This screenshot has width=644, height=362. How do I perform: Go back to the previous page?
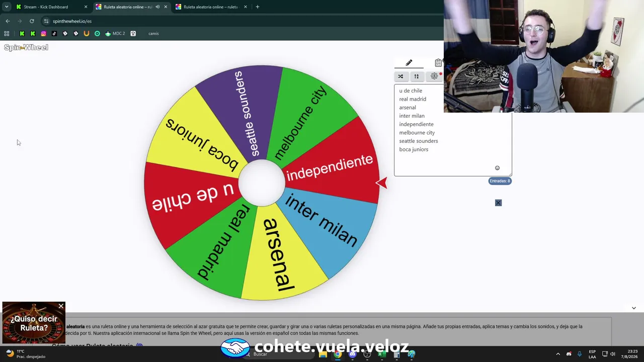(x=8, y=21)
